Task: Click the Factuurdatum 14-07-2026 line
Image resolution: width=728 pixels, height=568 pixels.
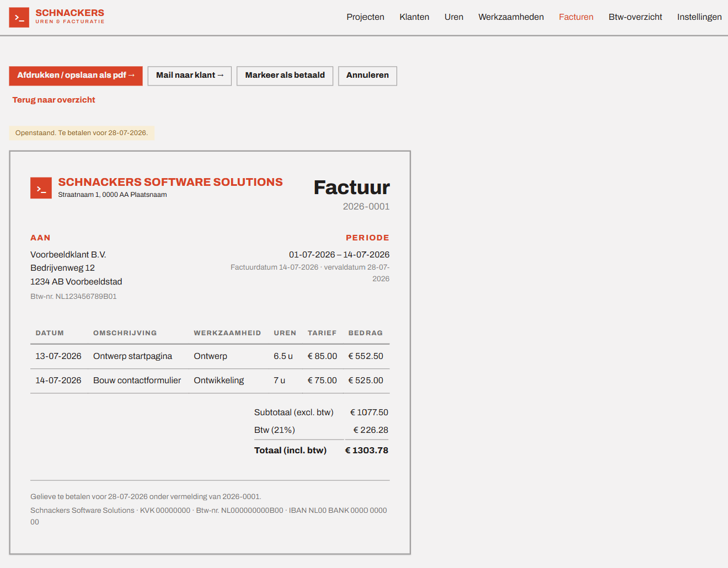Action: point(310,273)
